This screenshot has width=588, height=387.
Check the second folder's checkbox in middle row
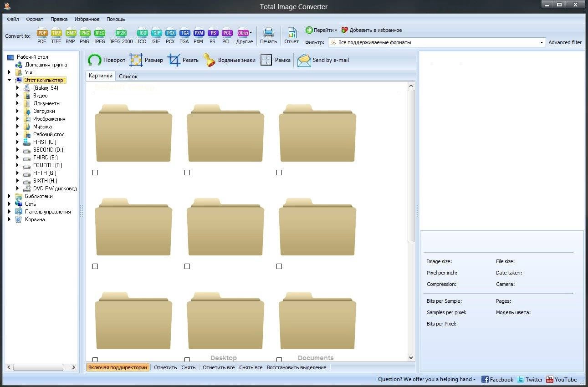[x=187, y=266]
